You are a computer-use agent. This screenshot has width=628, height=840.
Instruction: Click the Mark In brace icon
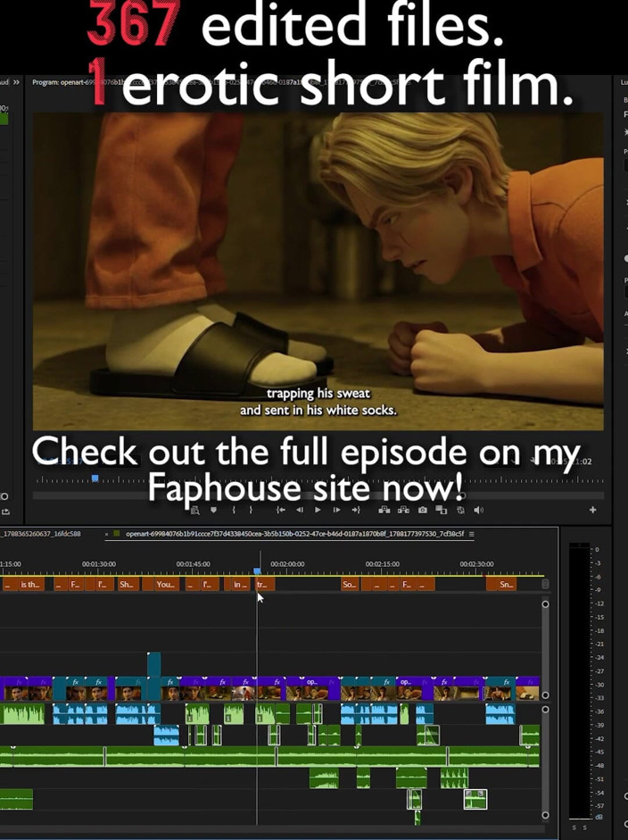(x=234, y=510)
